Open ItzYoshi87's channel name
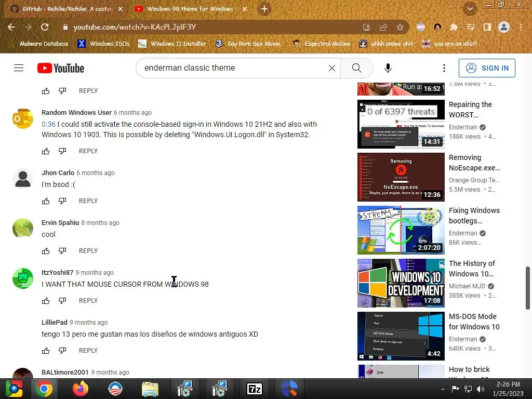The image size is (532, 399). coord(57,272)
